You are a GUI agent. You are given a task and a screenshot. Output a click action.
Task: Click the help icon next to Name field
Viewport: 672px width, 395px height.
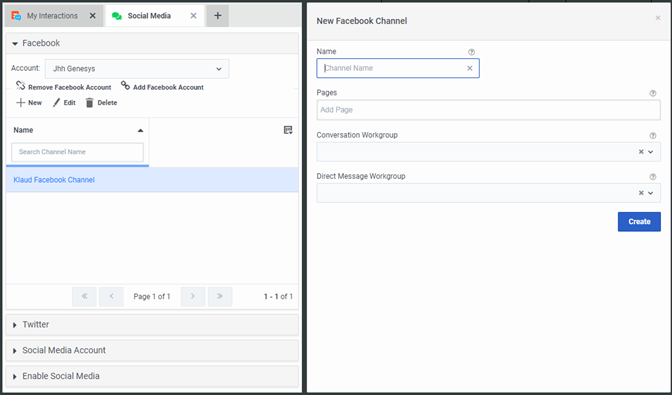471,52
